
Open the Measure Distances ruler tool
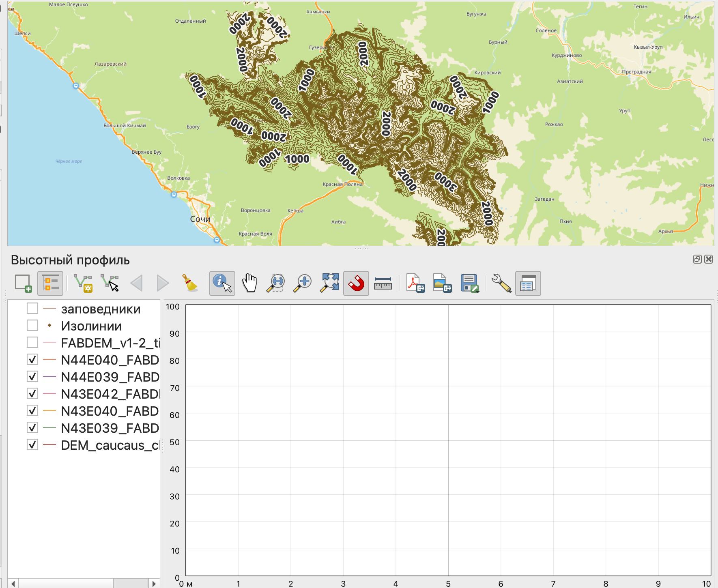[383, 283]
